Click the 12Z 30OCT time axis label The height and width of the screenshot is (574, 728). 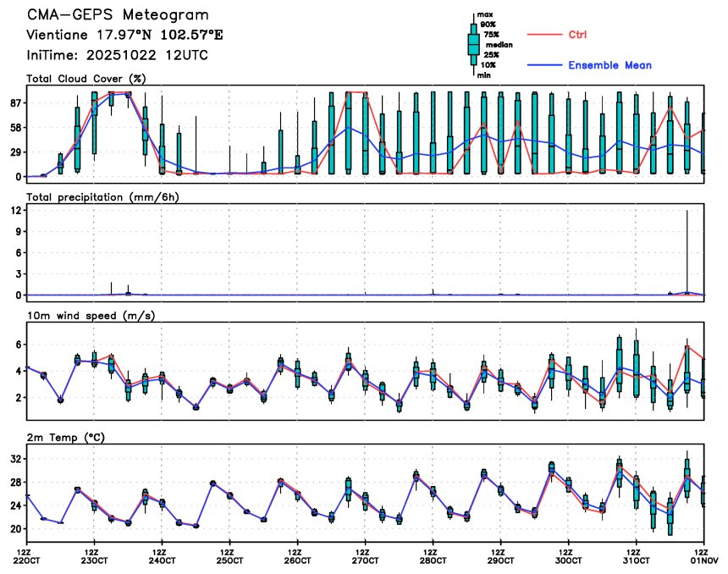pos(568,556)
